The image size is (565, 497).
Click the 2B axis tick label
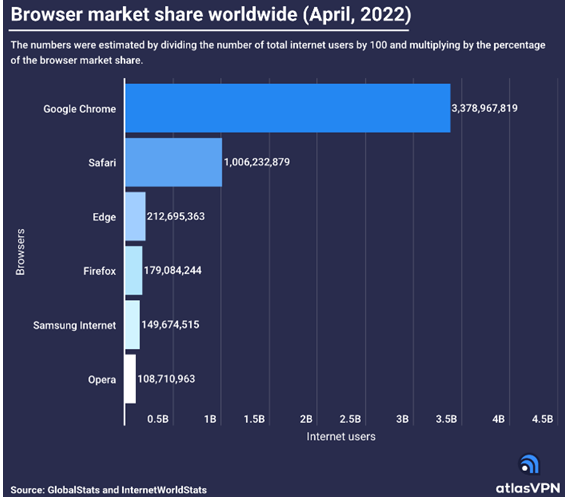tap(306, 419)
